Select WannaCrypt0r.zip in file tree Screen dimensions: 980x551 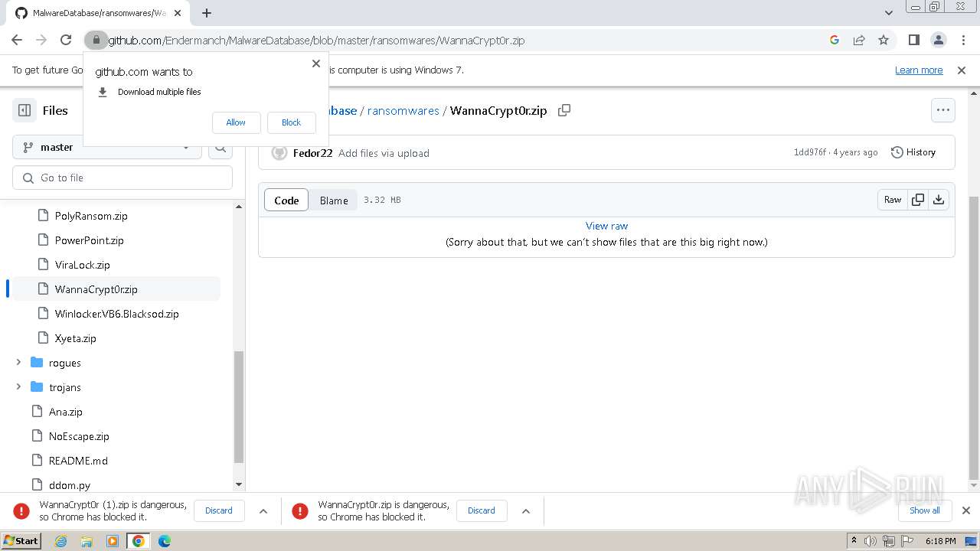tap(96, 289)
